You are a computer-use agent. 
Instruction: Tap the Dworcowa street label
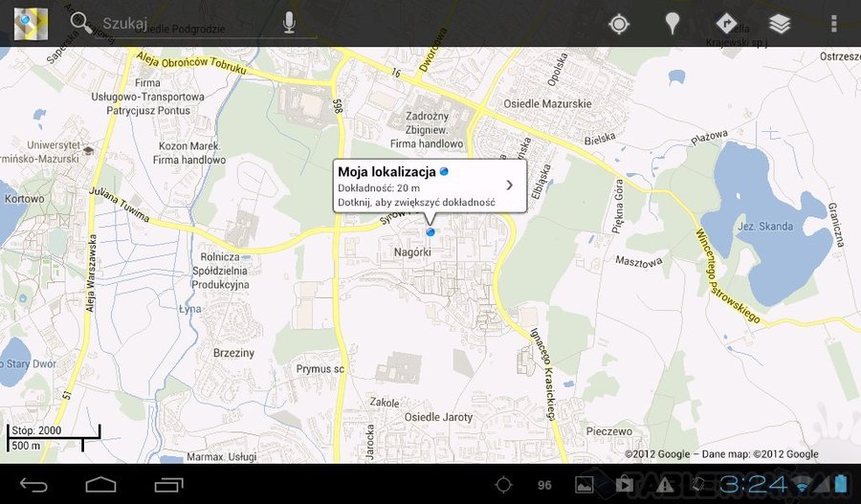pos(432,50)
